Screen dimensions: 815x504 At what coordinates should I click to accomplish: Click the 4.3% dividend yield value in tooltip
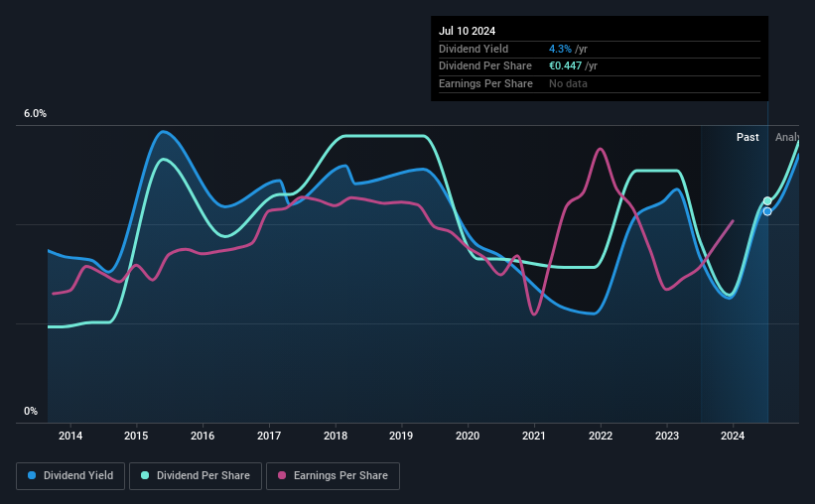tap(560, 49)
